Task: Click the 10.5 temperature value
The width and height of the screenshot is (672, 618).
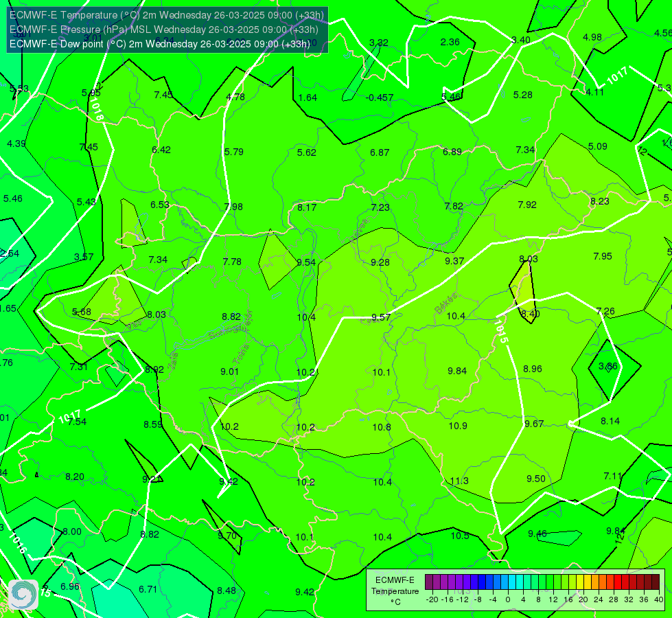Action: coord(460,536)
